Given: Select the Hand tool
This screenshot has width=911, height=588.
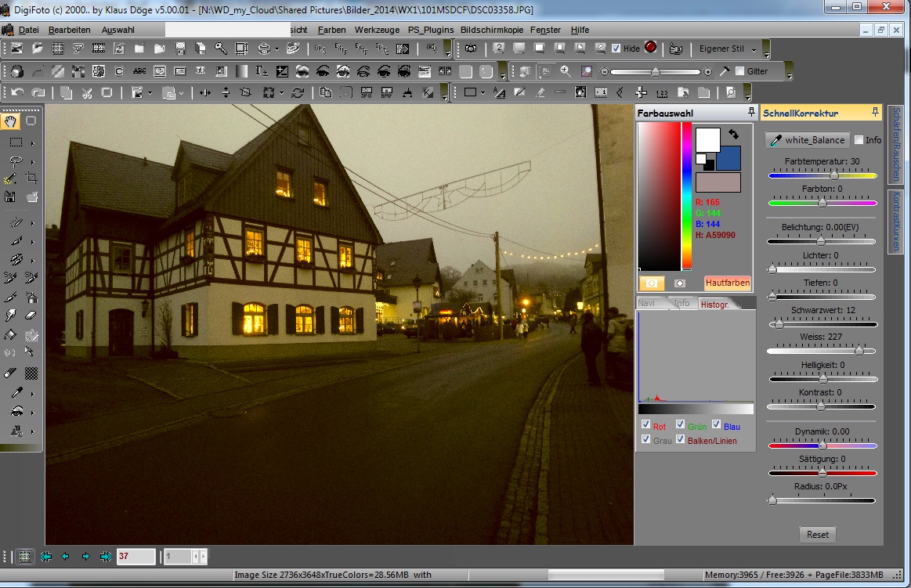Looking at the screenshot, I should point(10,121).
